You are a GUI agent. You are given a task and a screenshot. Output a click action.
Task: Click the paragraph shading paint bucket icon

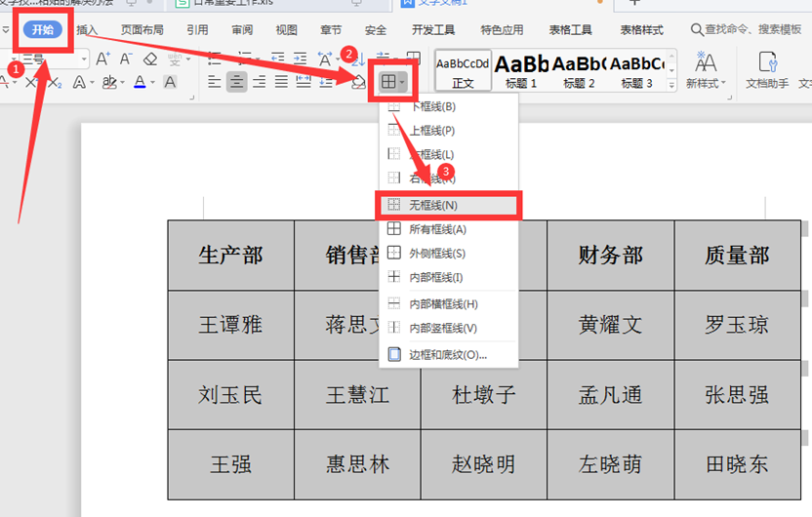pos(358,82)
